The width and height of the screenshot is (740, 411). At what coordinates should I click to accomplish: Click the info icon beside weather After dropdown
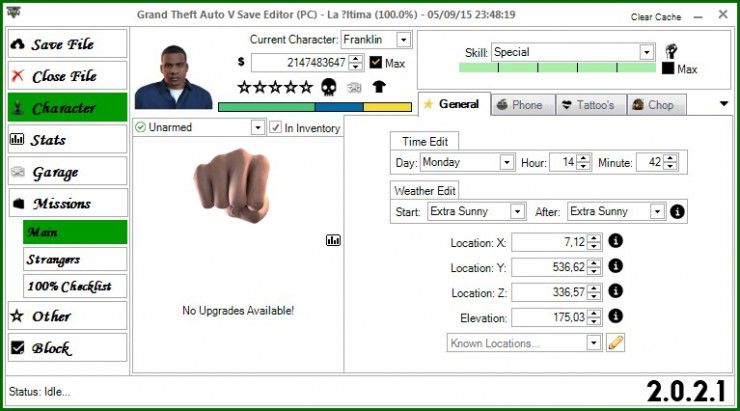pos(677,212)
